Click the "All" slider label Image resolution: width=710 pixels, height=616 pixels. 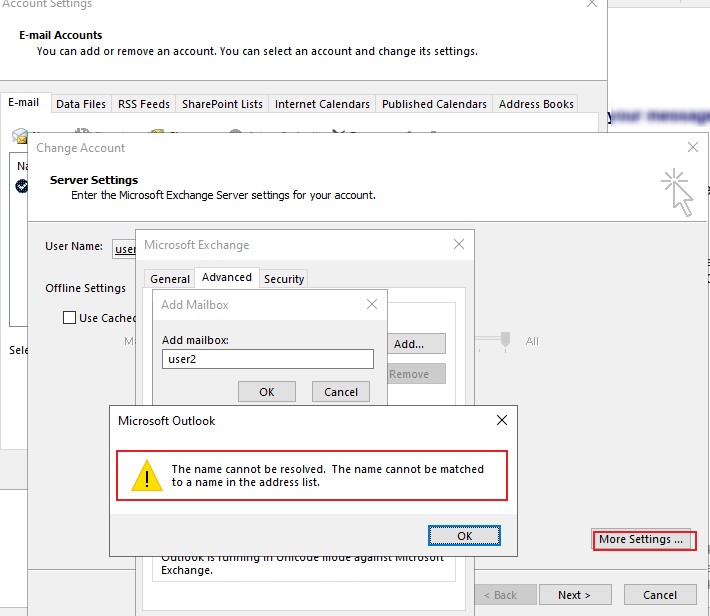[532, 341]
